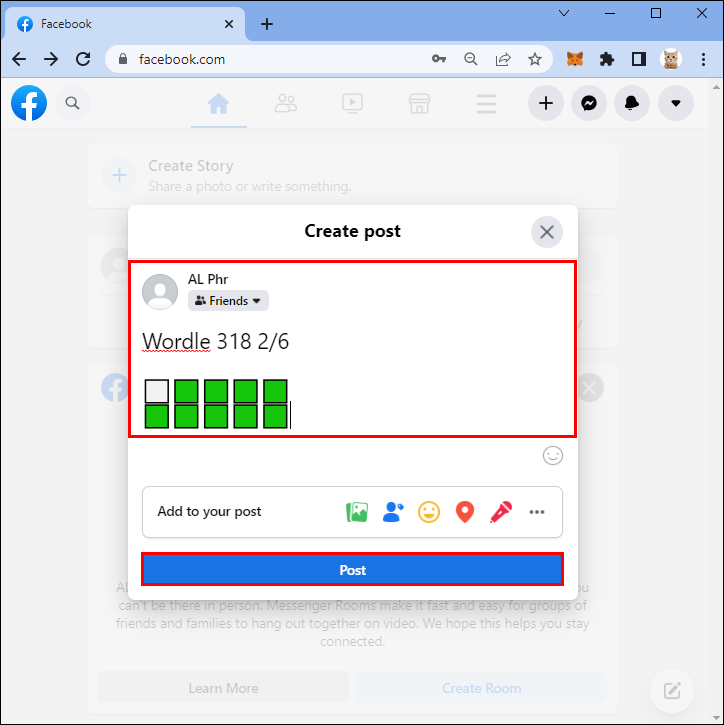Open Chrome profile cat avatar

(671, 59)
